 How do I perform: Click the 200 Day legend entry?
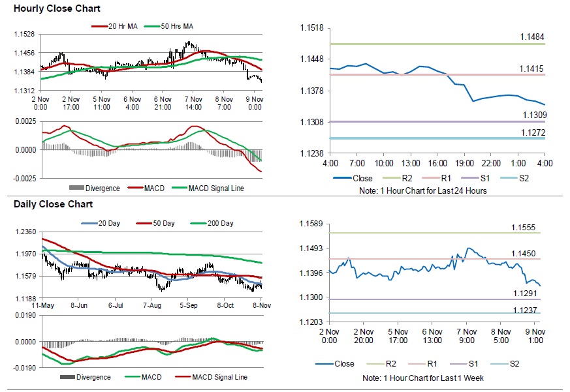click(212, 223)
